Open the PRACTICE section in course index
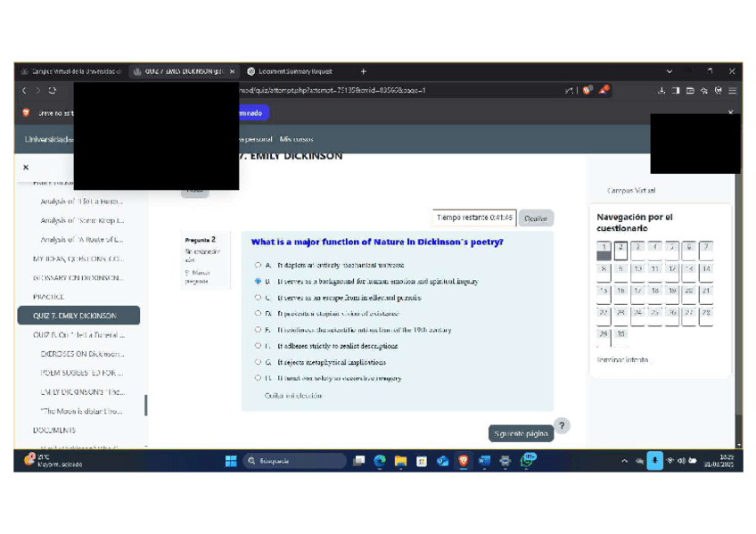 [x=48, y=297]
